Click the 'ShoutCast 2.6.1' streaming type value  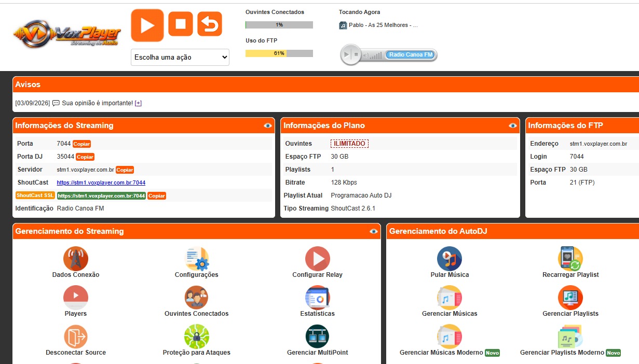click(x=353, y=208)
